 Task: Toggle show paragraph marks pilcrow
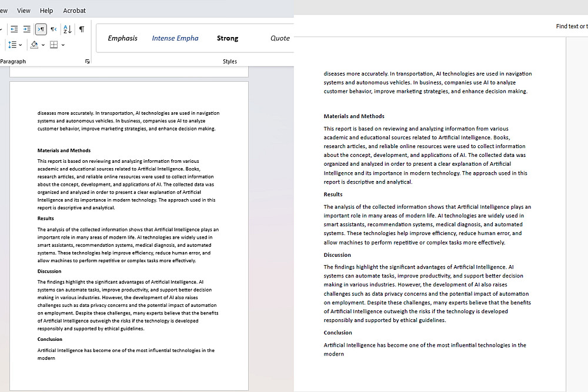(x=81, y=29)
